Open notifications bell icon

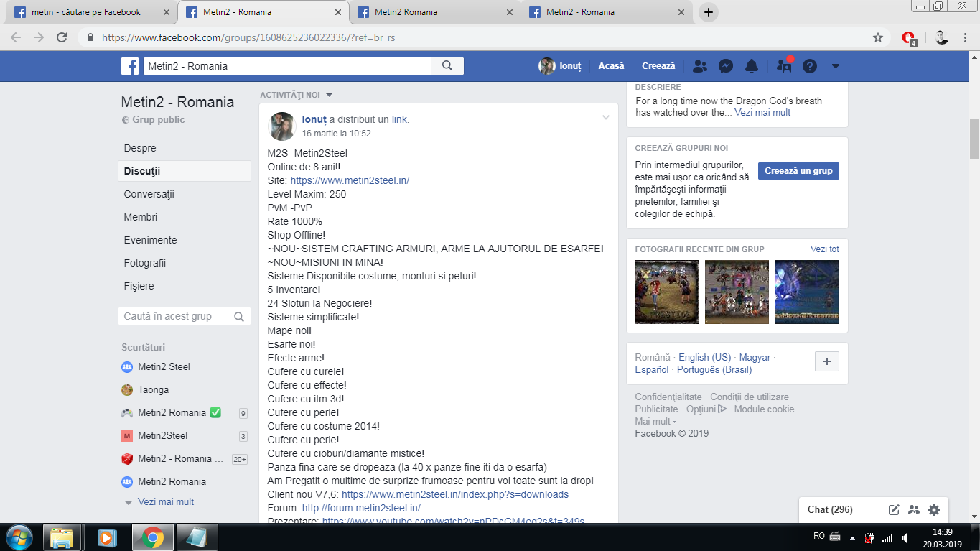(752, 66)
